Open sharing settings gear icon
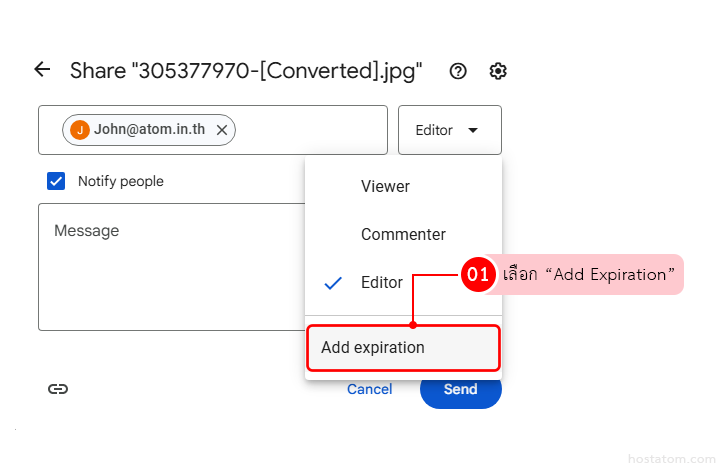The height and width of the screenshot is (468, 720). (x=498, y=71)
